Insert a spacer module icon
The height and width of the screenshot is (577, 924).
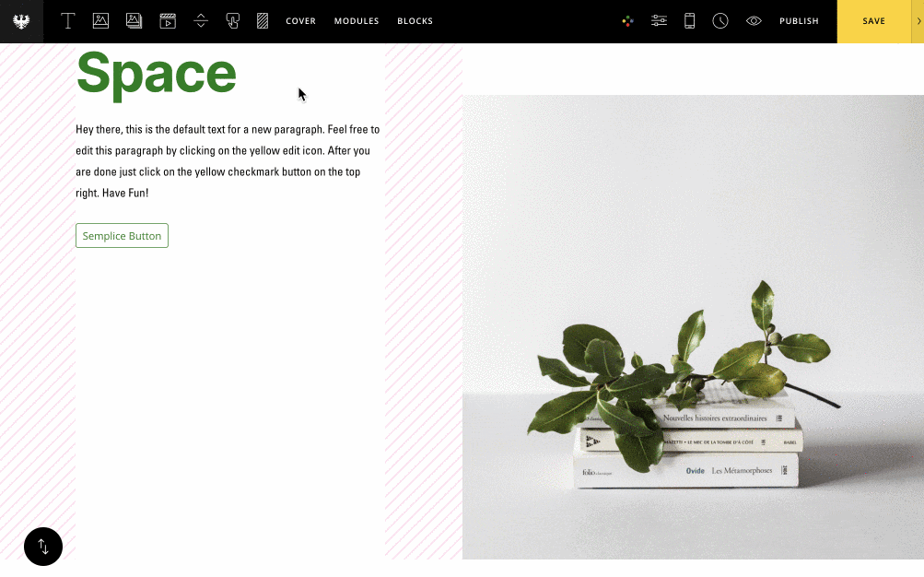coord(201,21)
